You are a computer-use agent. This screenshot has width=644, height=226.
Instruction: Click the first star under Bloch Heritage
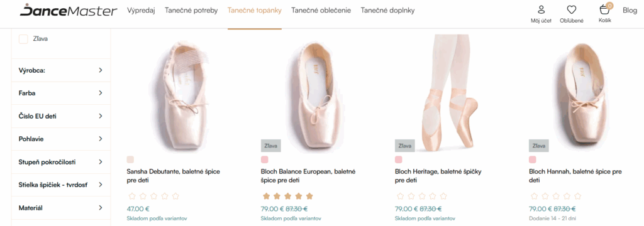(x=399, y=196)
